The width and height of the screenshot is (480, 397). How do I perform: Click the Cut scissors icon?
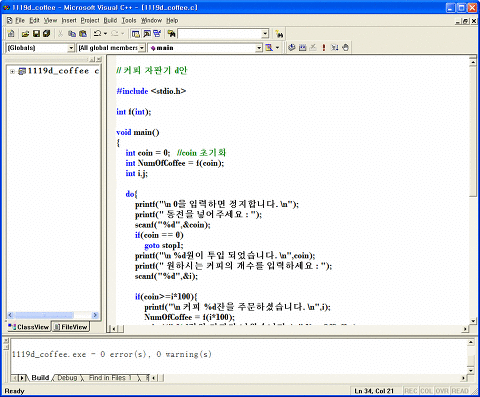coord(61,34)
